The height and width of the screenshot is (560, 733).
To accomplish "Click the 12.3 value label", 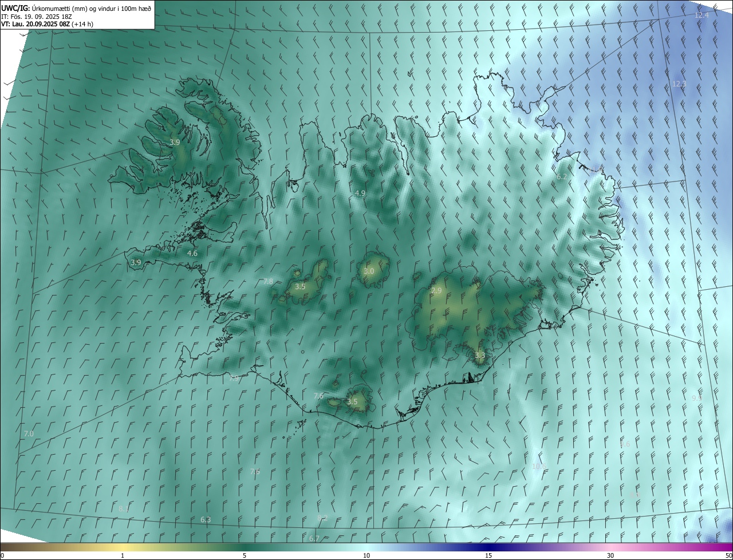I will (x=679, y=84).
